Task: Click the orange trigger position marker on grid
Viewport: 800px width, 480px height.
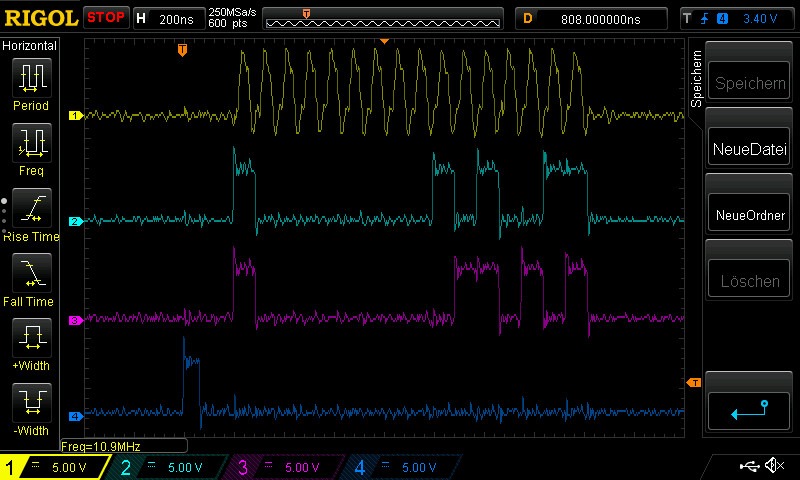Action: (182, 50)
